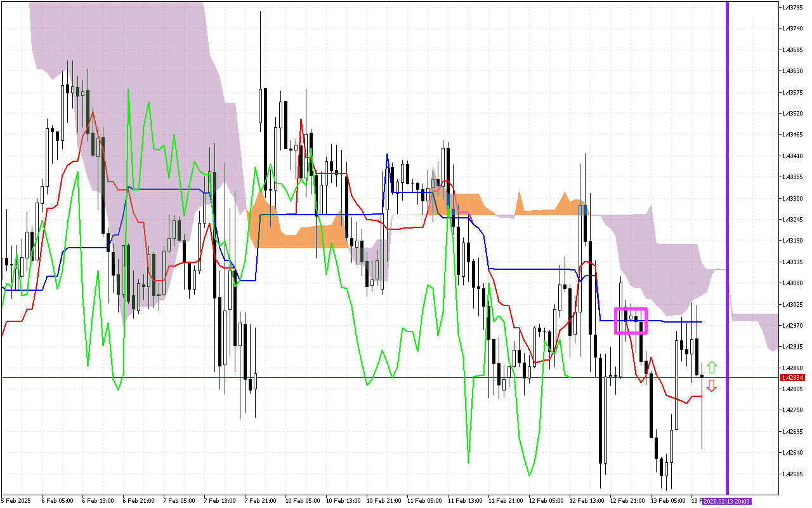Click the 1.43135 price axis label
The image size is (812, 508).
pyautogui.click(x=792, y=262)
